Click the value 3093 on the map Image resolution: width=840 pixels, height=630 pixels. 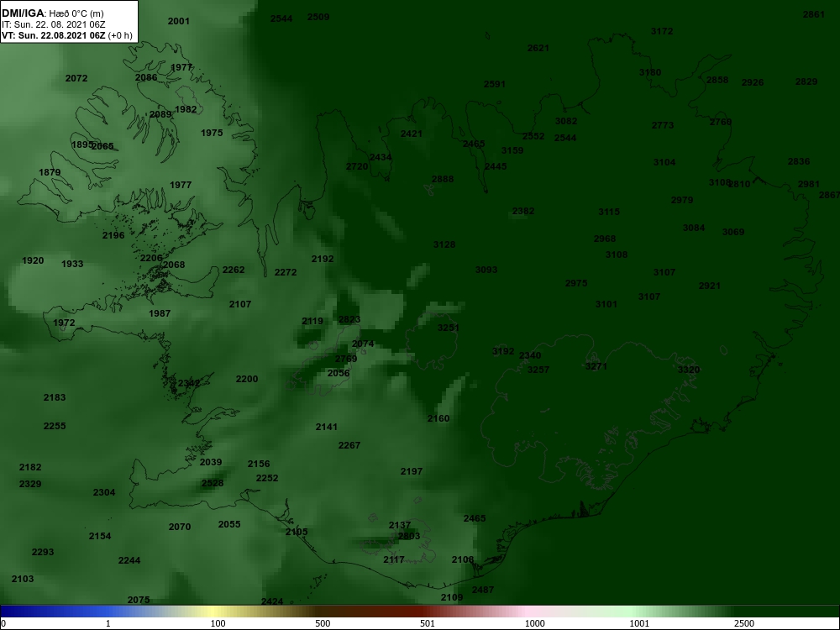(486, 270)
